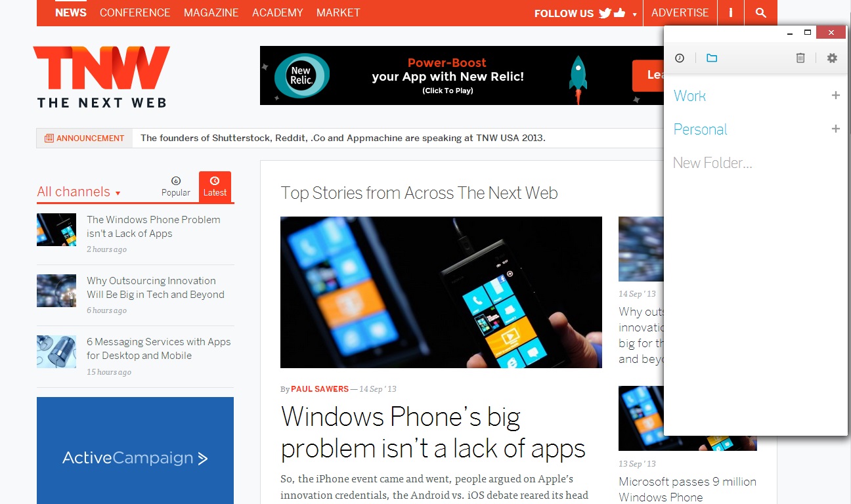The image size is (851, 504).
Task: Click the search magnifier in header
Action: coord(760,12)
